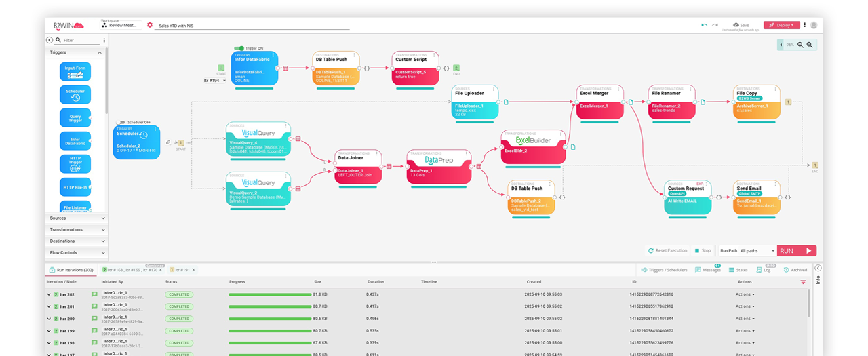Zoom out on the workflow canvas
Viewport: 868px width, 356px height.
[x=809, y=45]
